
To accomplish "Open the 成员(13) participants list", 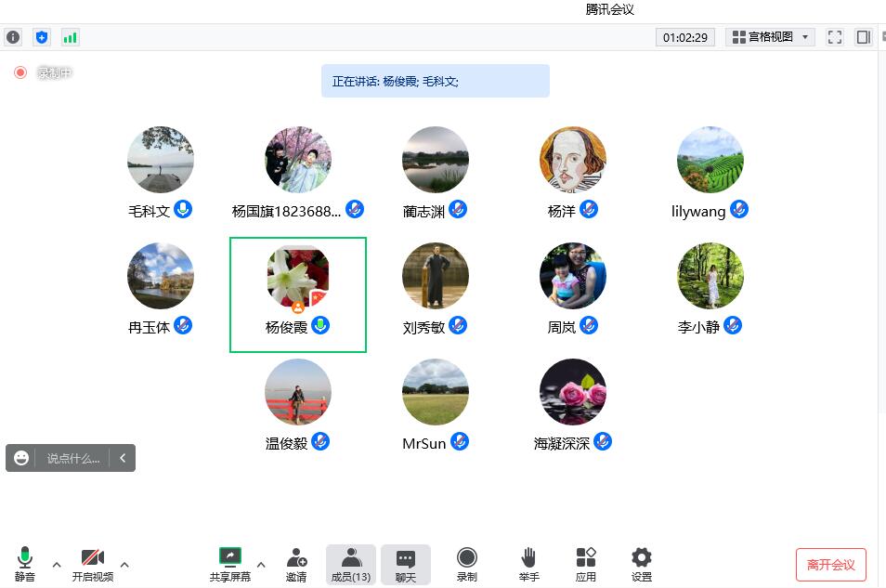I will 350,557.
